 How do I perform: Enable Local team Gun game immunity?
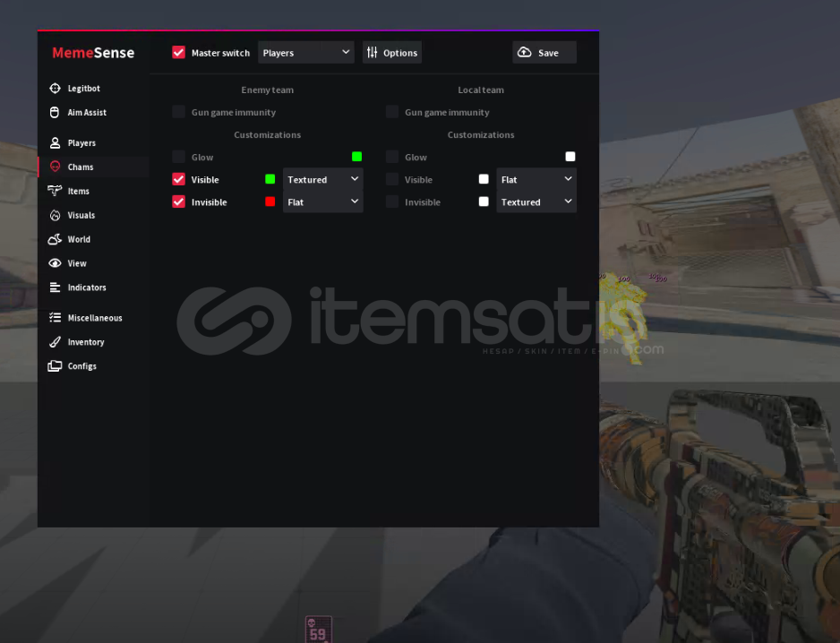coord(392,112)
